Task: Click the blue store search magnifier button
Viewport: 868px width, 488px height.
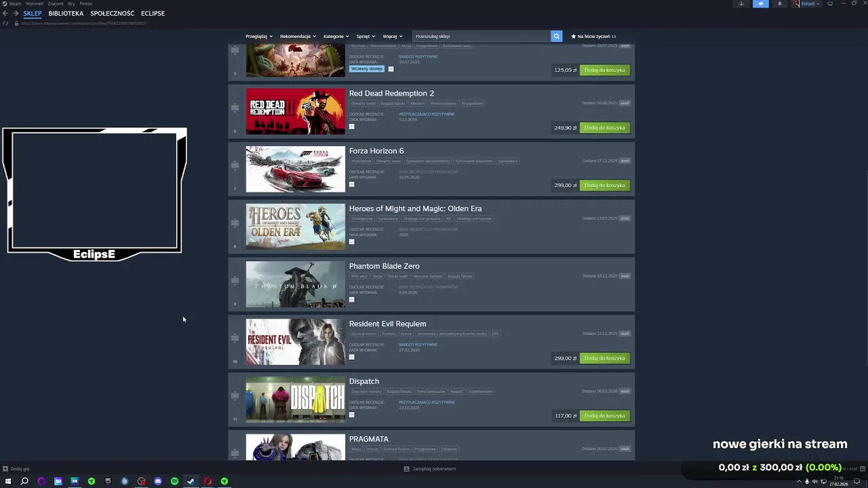Action: [557, 36]
